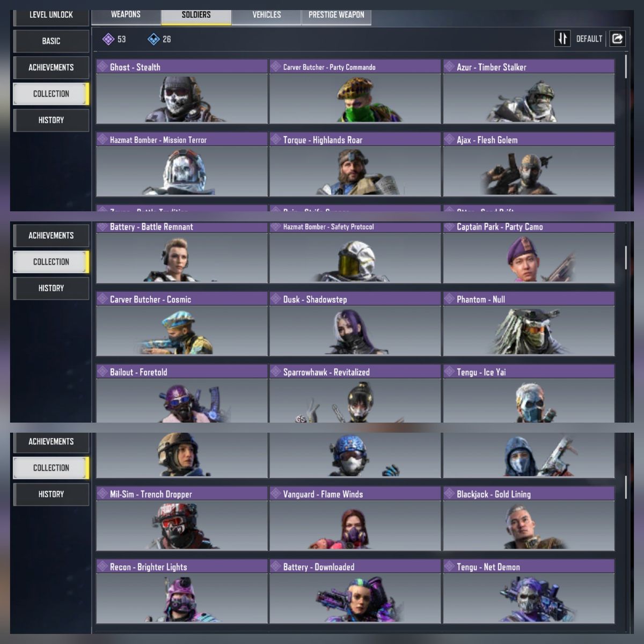
Task: Click the rarity icon on Blackjack - Gold Lining
Action: (449, 494)
